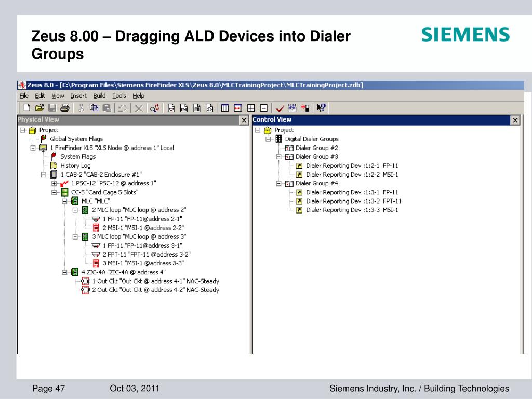
Task: Select "1 FP-11 FP-11@address 2-1" tree row
Action: [x=142, y=219]
